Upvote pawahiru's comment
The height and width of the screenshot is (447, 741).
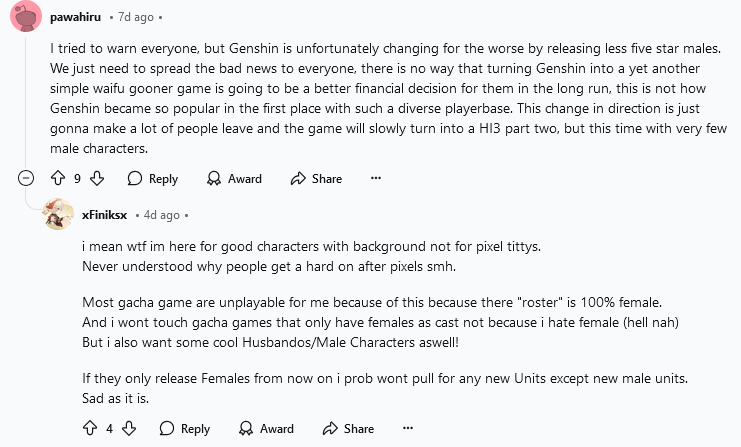60,179
